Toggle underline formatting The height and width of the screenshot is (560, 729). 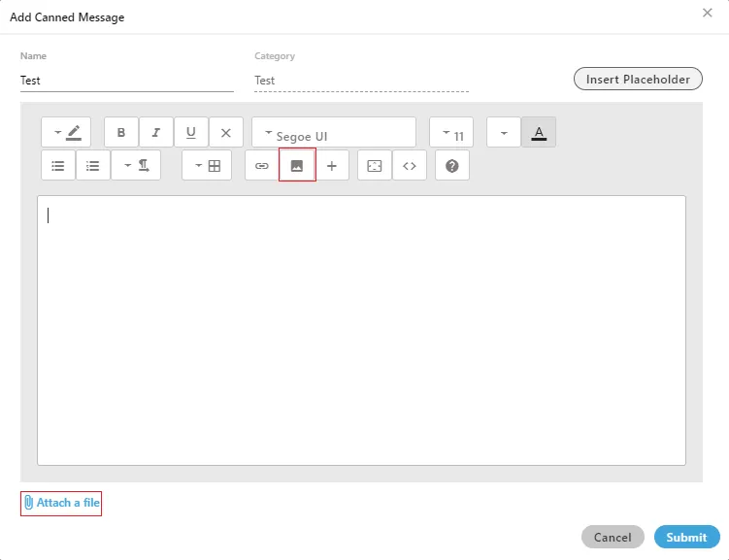tap(191, 132)
